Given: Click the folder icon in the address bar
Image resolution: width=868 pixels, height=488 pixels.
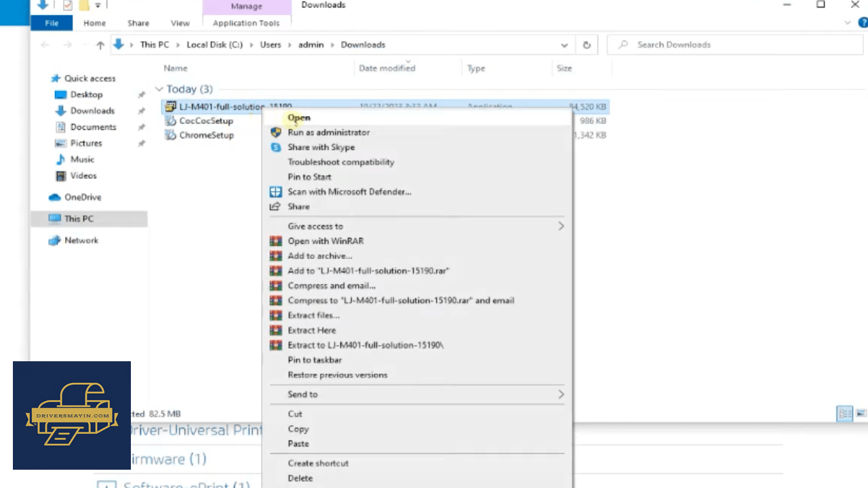Looking at the screenshot, I should [x=119, y=45].
